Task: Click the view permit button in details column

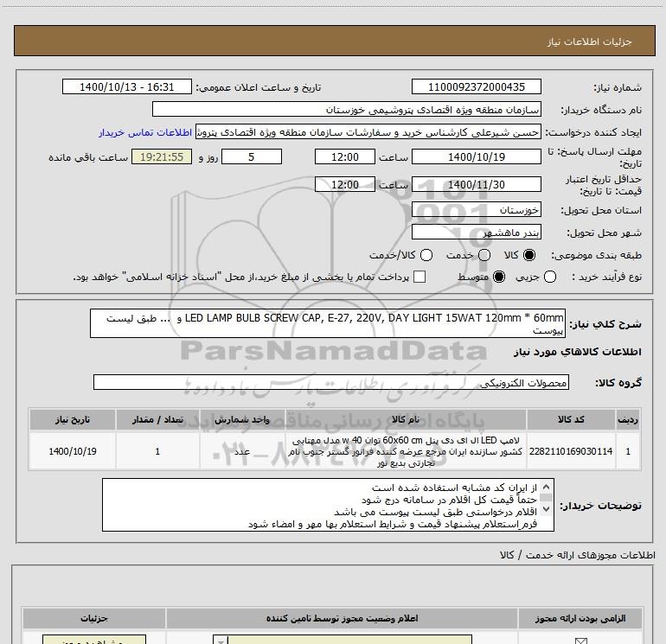Action: [x=94, y=640]
